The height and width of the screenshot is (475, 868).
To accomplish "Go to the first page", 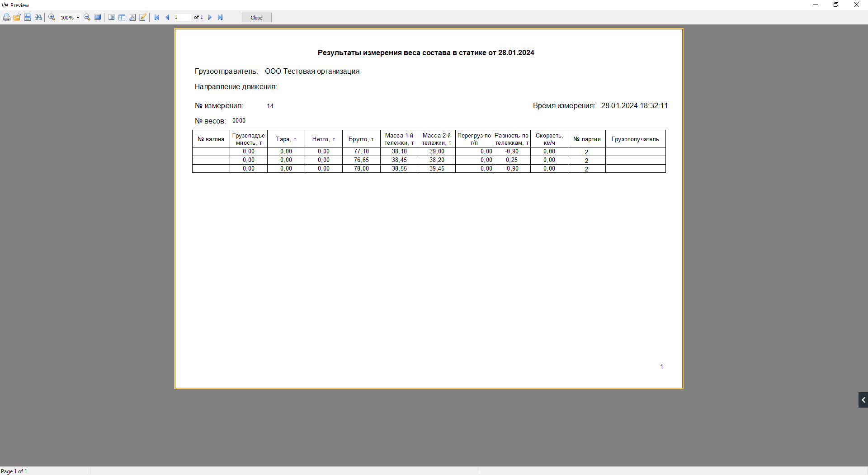I will pos(157,18).
